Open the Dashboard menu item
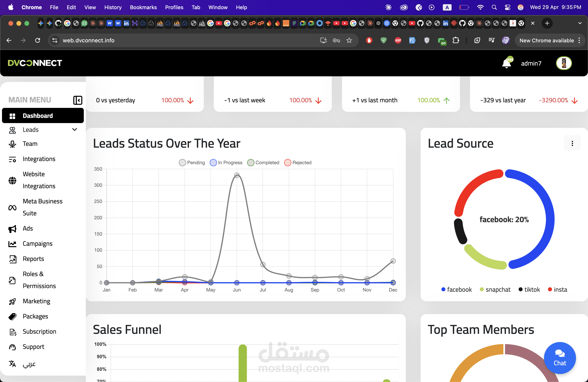 coord(43,116)
